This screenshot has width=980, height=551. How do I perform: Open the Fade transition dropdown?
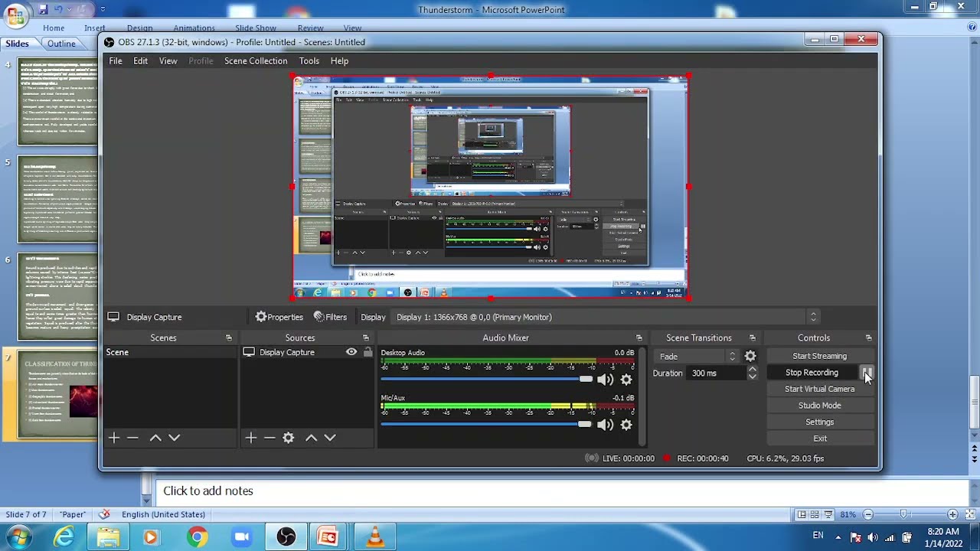click(697, 357)
